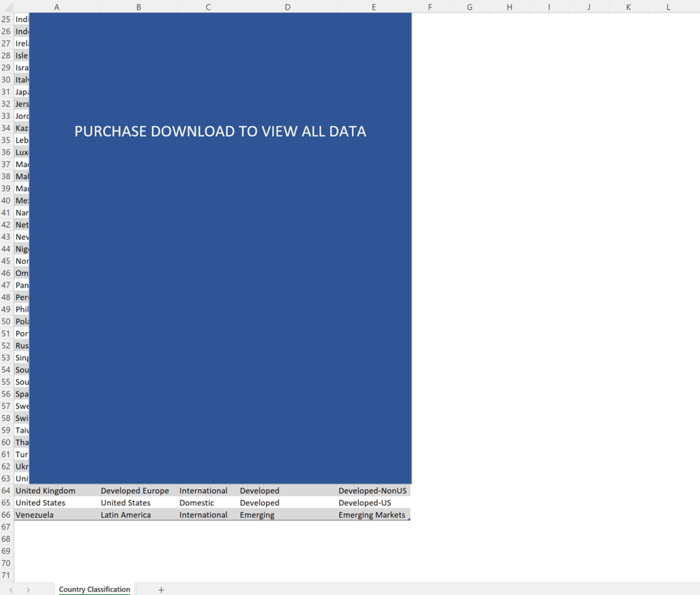Select column J header

[589, 7]
